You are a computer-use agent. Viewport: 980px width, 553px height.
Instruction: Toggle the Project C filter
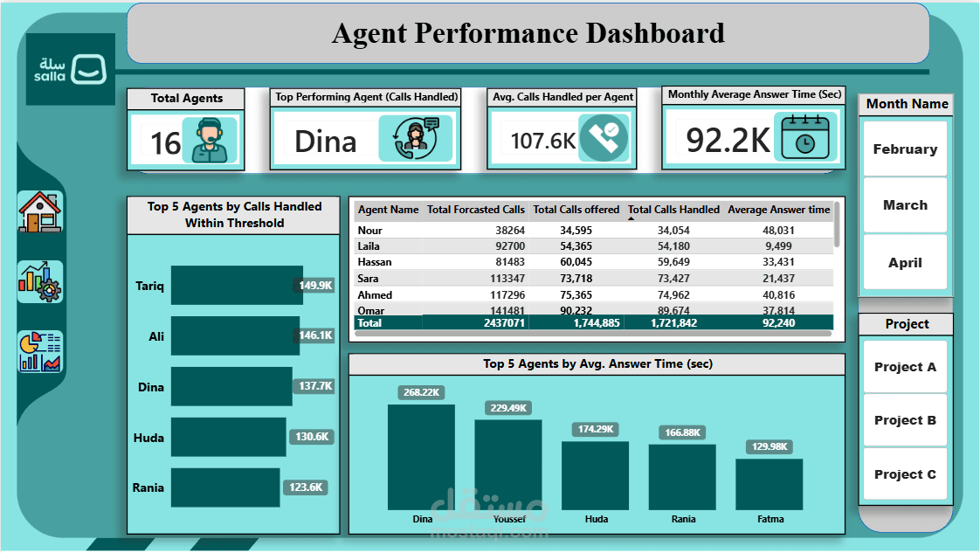904,474
